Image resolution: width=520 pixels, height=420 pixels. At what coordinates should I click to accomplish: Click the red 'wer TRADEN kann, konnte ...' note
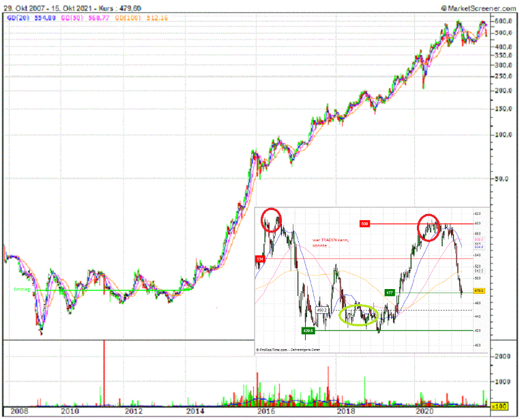[330, 243]
